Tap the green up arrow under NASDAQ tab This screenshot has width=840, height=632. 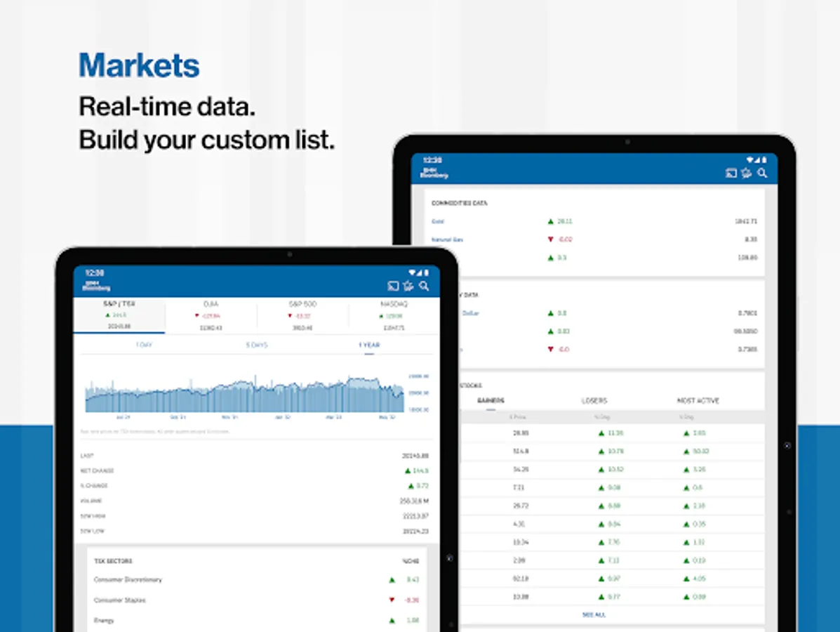coord(382,316)
